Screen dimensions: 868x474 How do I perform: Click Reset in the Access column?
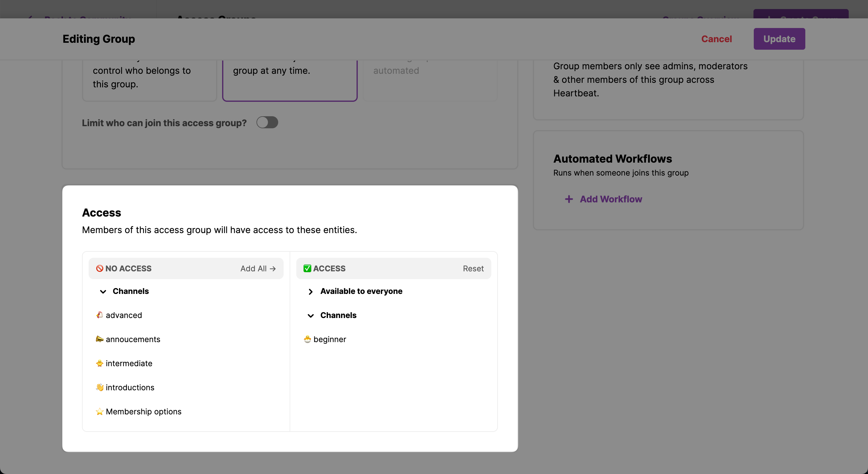click(x=473, y=268)
